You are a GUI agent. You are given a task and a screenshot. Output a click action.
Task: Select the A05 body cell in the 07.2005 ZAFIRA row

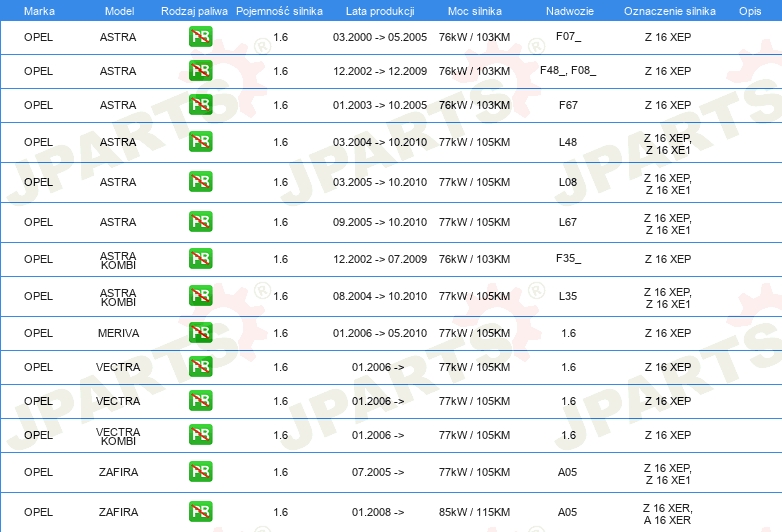coord(568,472)
